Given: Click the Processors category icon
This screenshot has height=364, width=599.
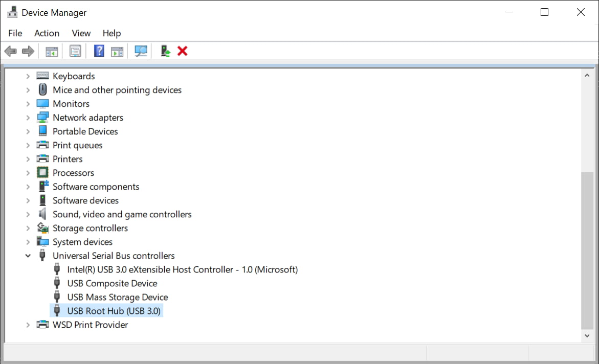Looking at the screenshot, I should 42,172.
